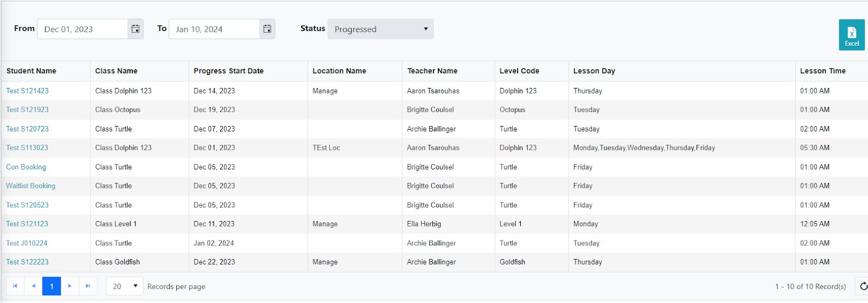Go to the next page arrow
The width and height of the screenshot is (868, 303).
click(70, 286)
